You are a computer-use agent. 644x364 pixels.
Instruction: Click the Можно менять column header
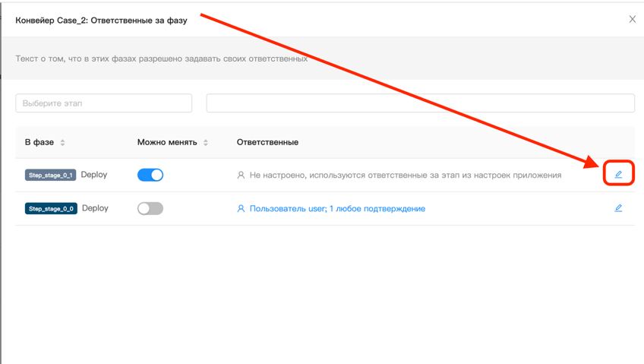pyautogui.click(x=166, y=143)
